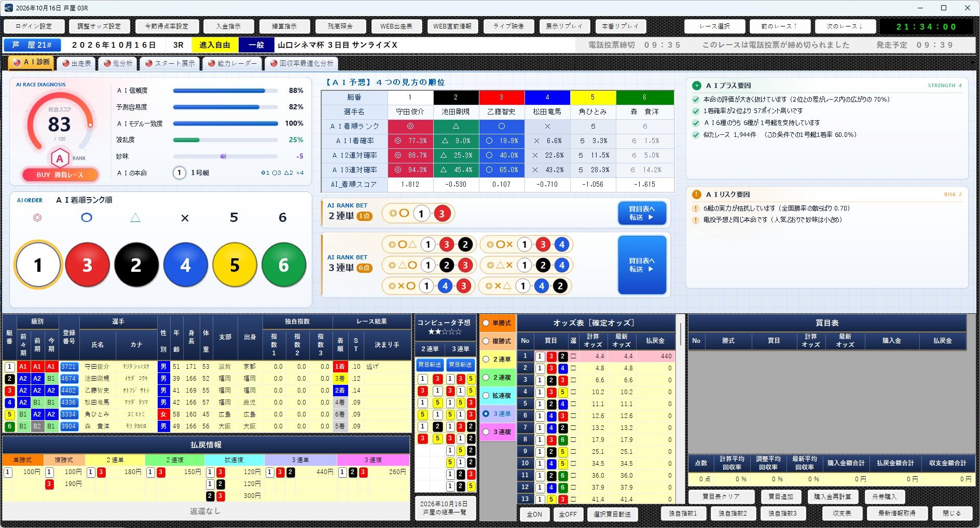Tick the checkbox for odds row 2
The image size is (980, 528).
[x=573, y=368]
